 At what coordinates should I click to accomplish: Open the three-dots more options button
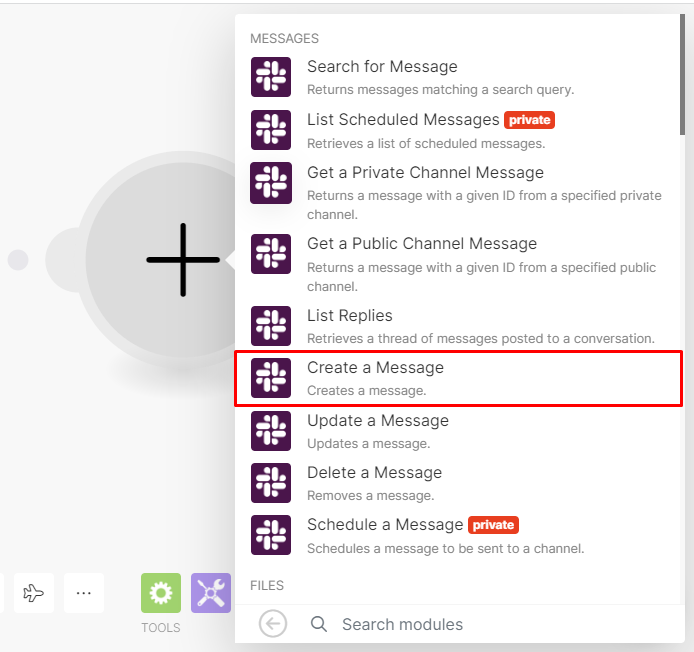pos(84,593)
